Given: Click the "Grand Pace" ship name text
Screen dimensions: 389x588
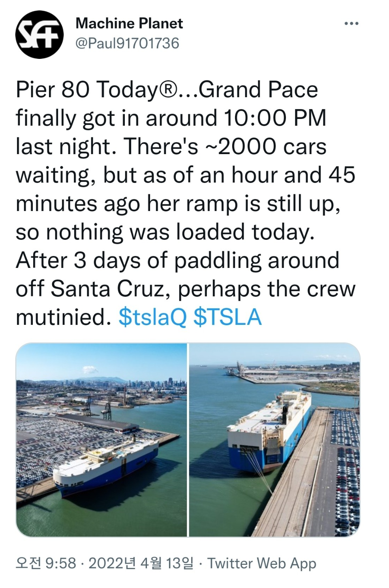Looking at the screenshot, I should click(x=258, y=89).
